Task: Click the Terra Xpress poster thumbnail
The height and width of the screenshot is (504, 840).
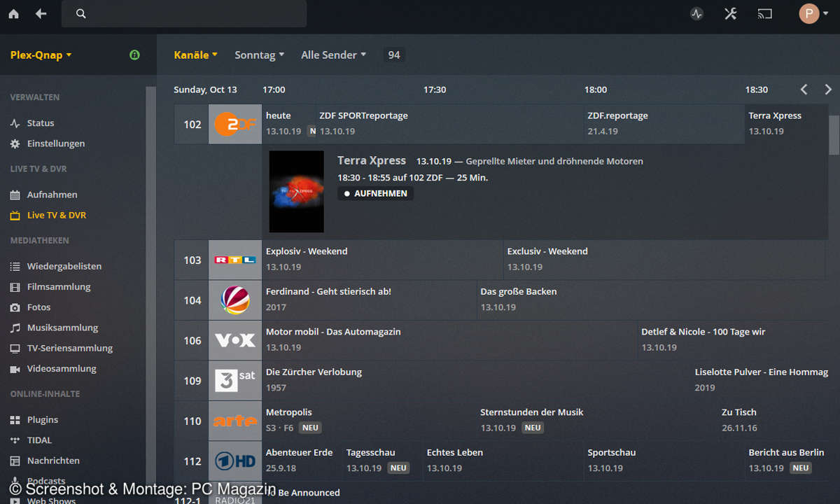Action: [297, 191]
